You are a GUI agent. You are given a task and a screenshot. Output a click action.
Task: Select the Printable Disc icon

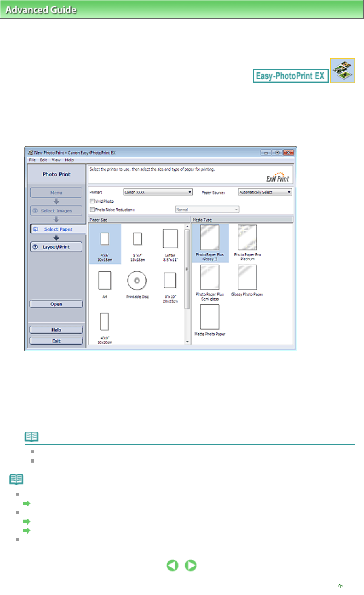pos(137,280)
